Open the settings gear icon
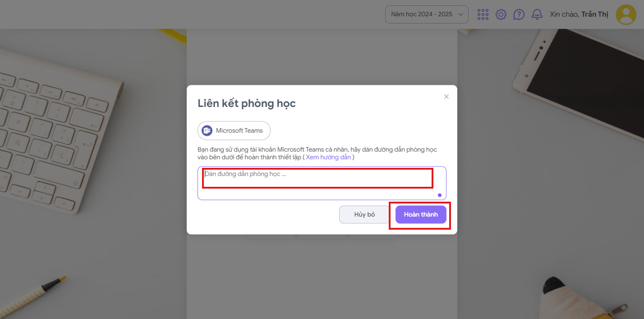 coord(501,14)
